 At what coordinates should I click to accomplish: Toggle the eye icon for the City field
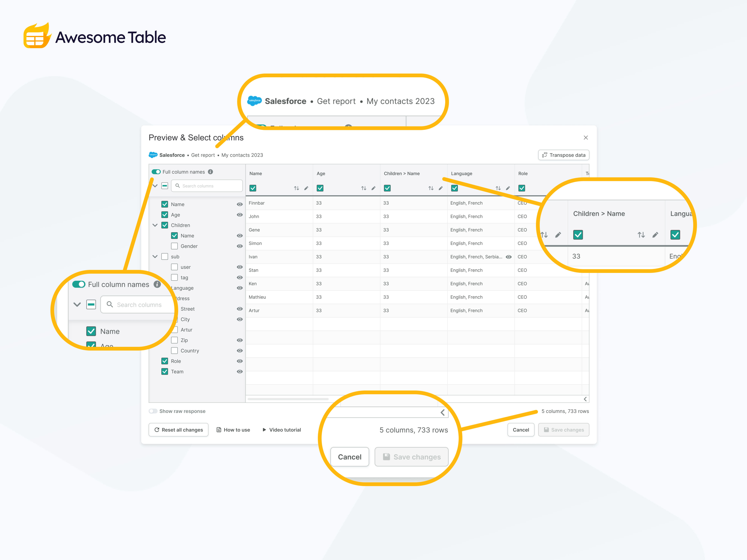pyautogui.click(x=240, y=320)
